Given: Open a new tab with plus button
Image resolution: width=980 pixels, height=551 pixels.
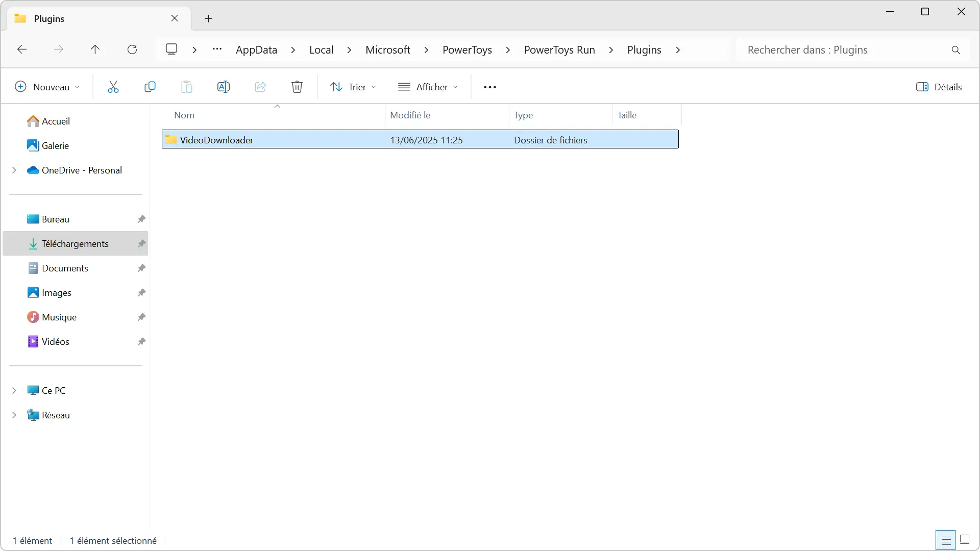Looking at the screenshot, I should [208, 18].
